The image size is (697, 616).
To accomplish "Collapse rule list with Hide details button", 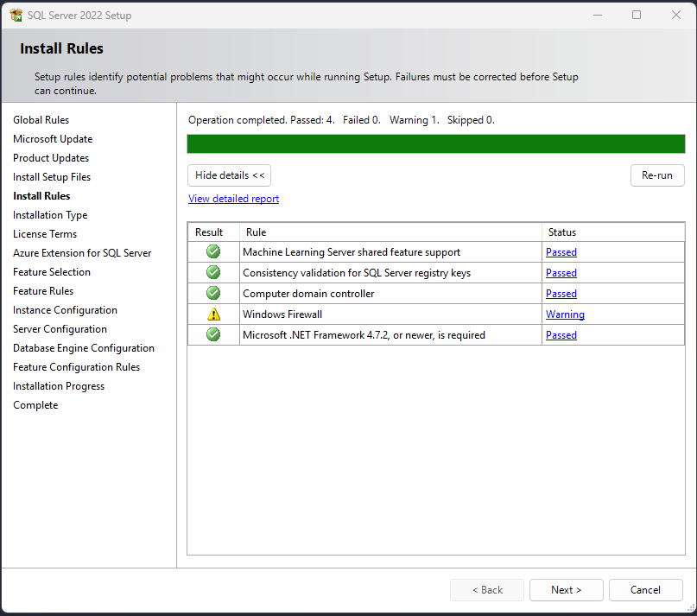I will pos(229,175).
